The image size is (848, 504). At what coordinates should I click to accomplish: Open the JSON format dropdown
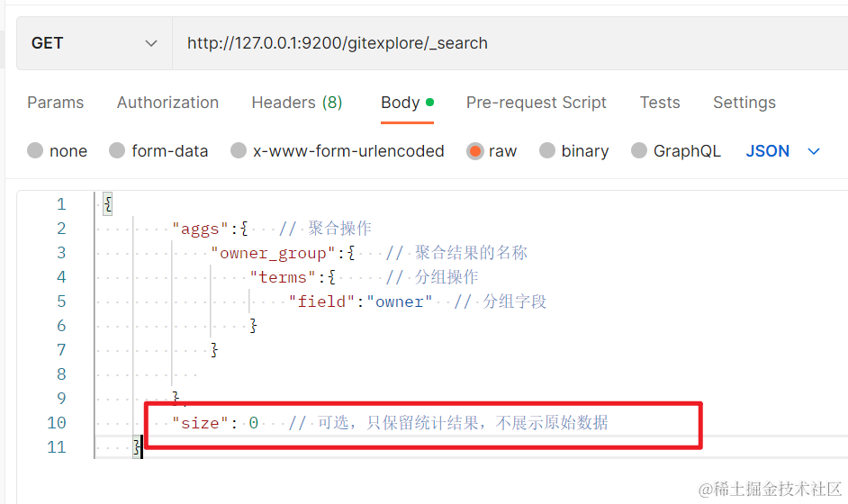pyautogui.click(x=783, y=151)
